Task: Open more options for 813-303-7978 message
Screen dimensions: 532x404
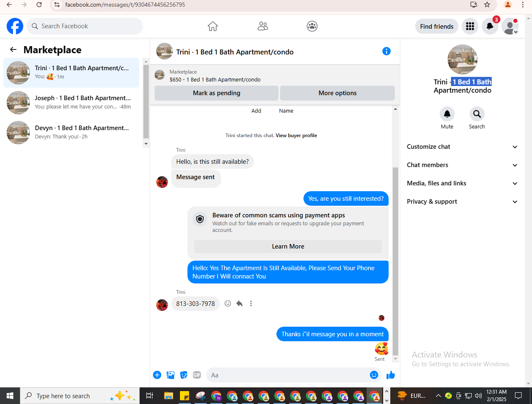Action: coord(251,303)
